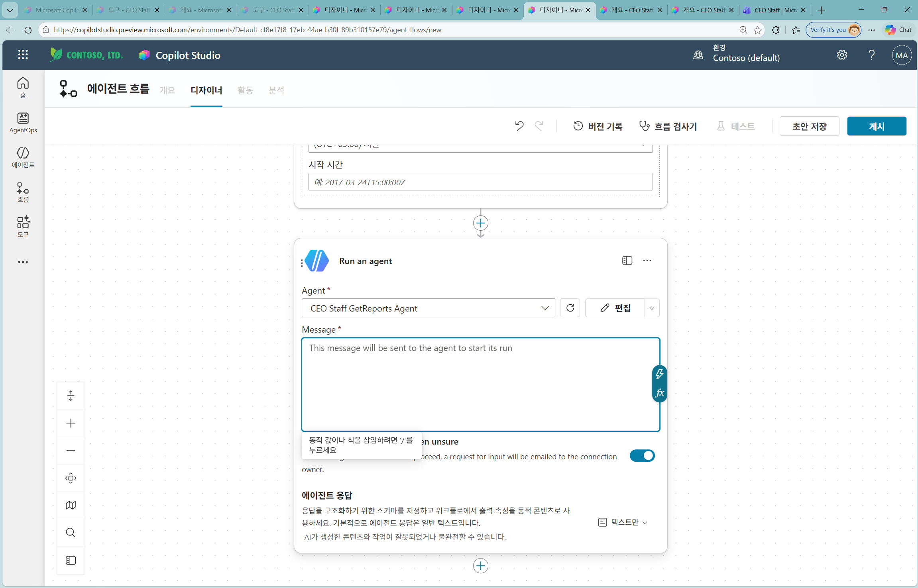Switch to the CEO Staff | Micro browser tab
The image size is (918, 588).
pyautogui.click(x=774, y=10)
